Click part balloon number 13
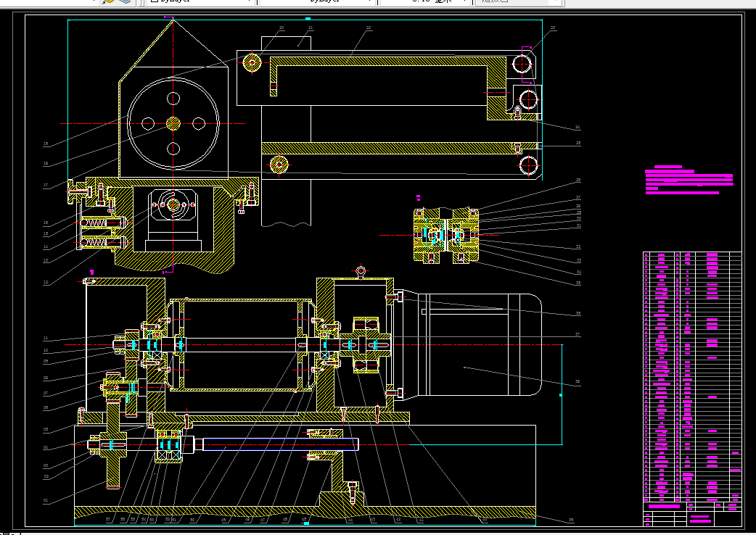This screenshot has height=535, width=756. (x=46, y=260)
